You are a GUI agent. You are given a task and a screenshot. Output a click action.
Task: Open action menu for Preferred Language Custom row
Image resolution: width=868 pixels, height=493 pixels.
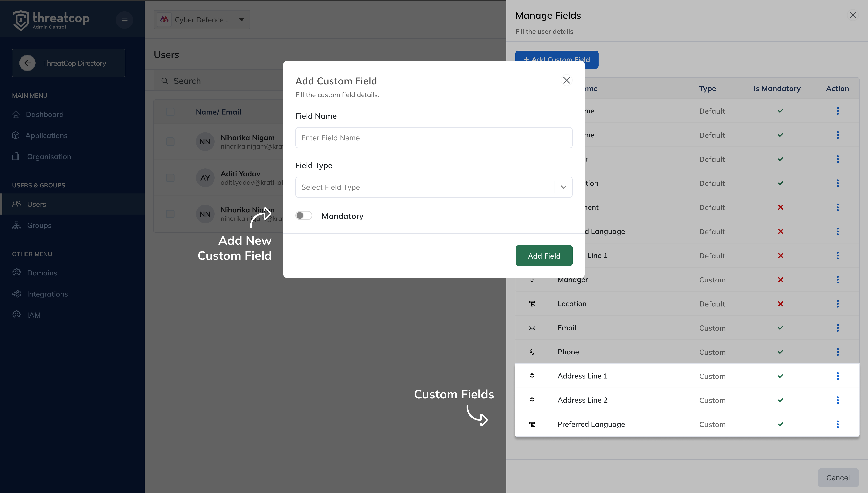click(838, 424)
